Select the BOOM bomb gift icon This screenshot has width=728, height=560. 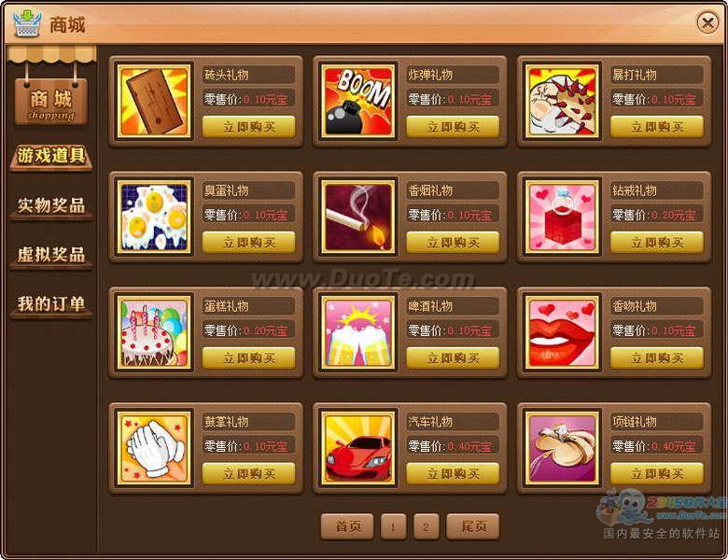[358, 101]
